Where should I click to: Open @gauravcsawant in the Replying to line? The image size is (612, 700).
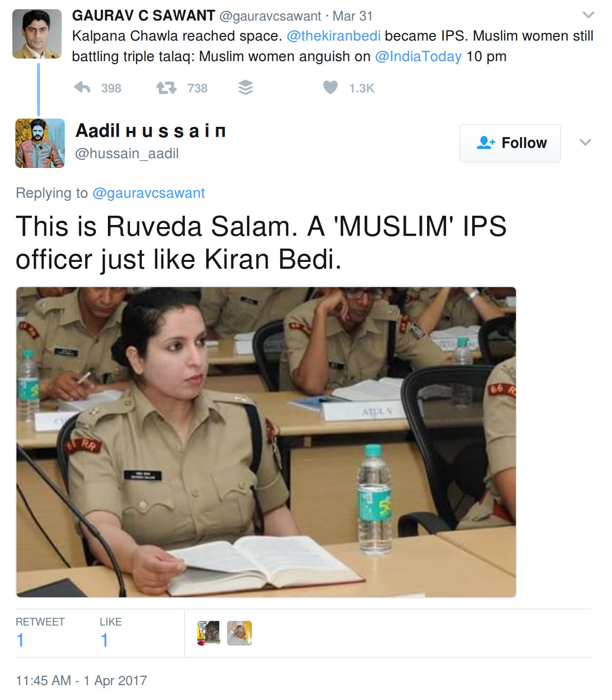[149, 193]
